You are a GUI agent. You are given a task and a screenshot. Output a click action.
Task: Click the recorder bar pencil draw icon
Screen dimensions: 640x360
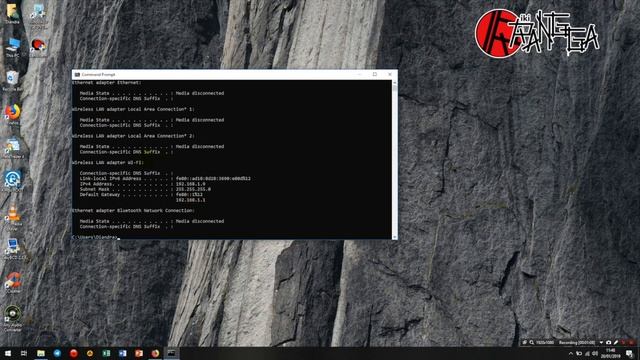pyautogui.click(x=616, y=342)
